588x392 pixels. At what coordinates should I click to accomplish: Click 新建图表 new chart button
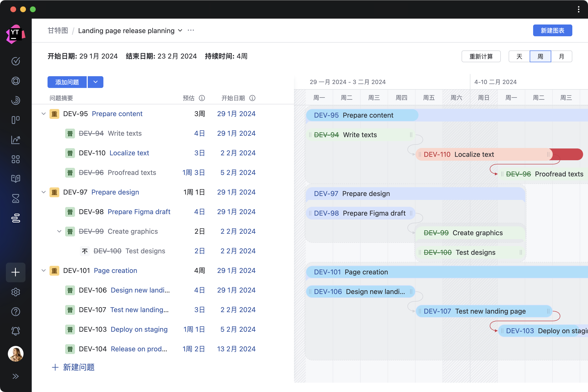click(552, 30)
